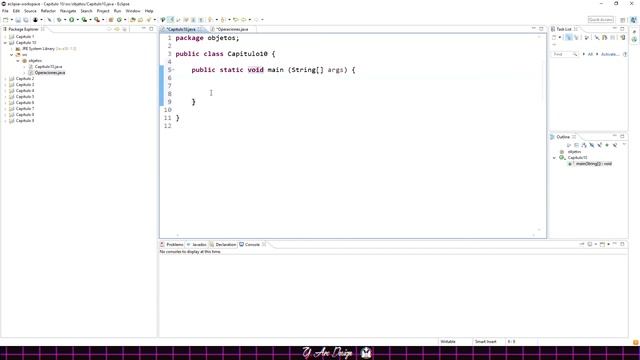Open the Source menu
Screen dimensions: 640x360
[30, 11]
